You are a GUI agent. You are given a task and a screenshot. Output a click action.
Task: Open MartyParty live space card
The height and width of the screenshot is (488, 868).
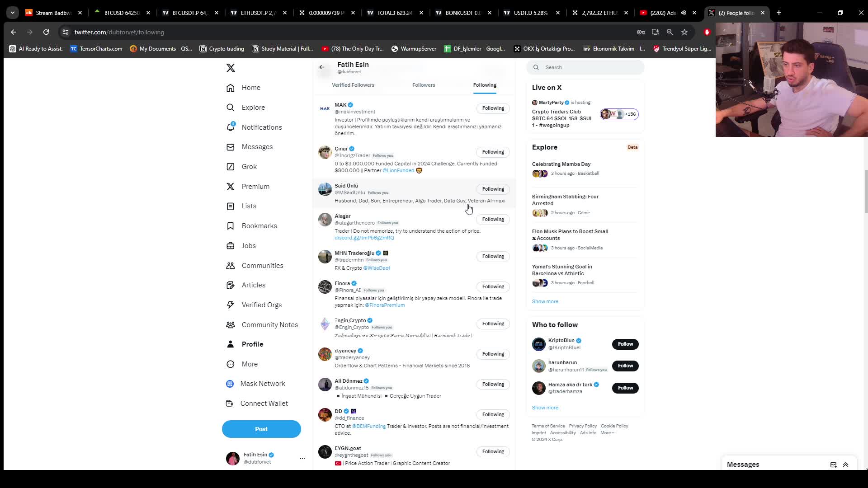(585, 114)
